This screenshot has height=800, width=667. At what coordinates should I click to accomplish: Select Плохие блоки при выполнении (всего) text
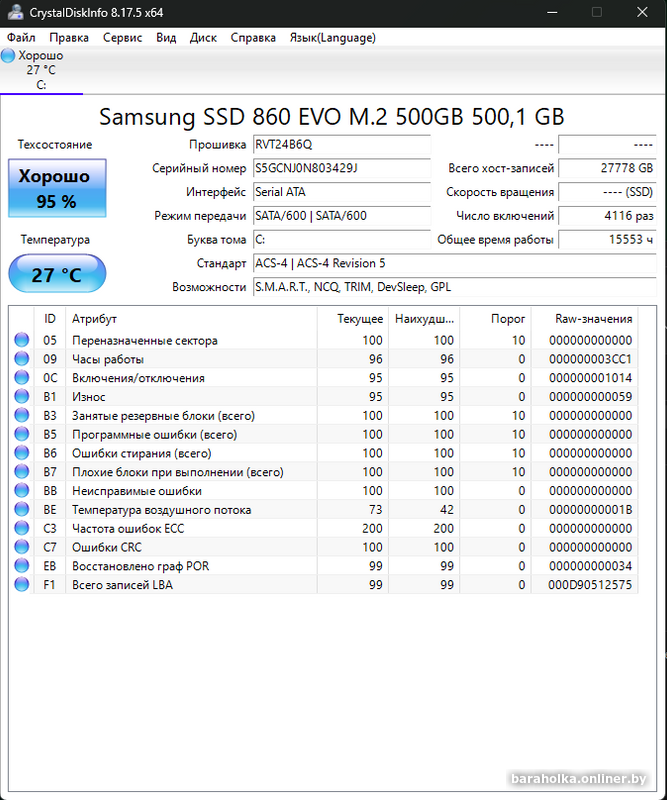(x=178, y=472)
